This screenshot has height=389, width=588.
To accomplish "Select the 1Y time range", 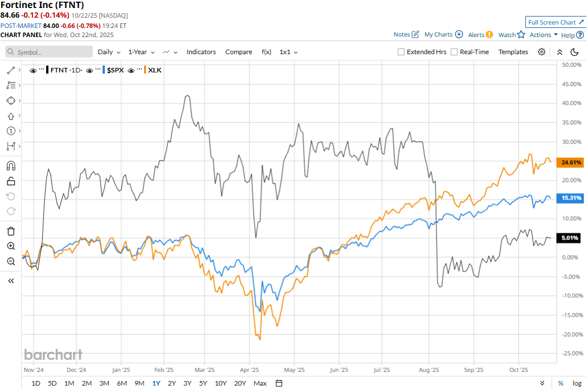I will click(156, 383).
